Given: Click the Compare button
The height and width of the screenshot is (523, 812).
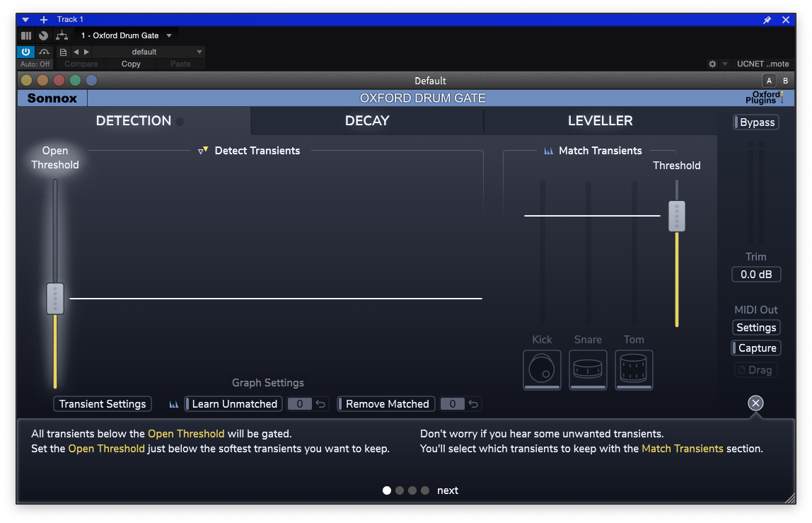Looking at the screenshot, I should point(81,64).
